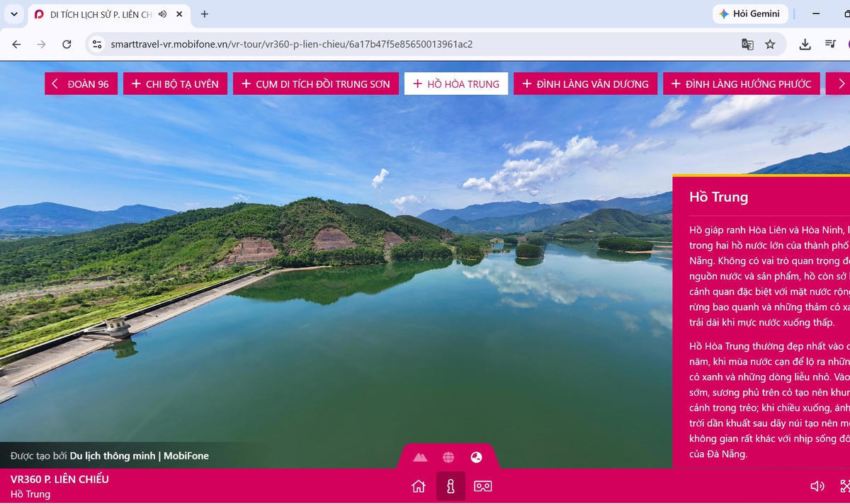Screen dimensions: 850x504
Task: Open ĐÌNH LÀNG HƯỞNG PHƯỚC scene
Action: tap(742, 84)
